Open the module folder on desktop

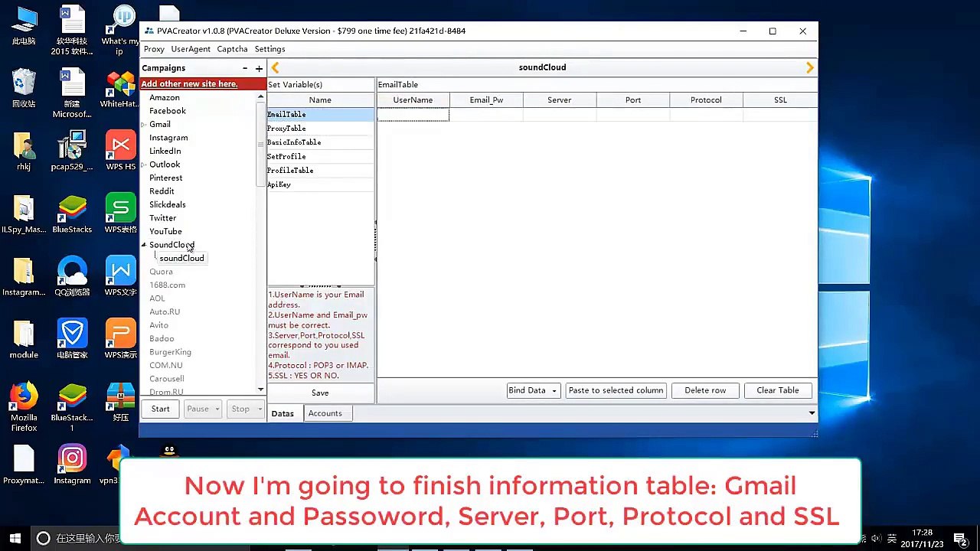[24, 339]
